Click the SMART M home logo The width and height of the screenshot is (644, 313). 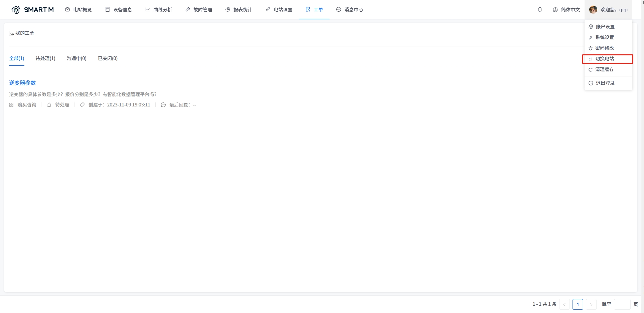click(32, 10)
